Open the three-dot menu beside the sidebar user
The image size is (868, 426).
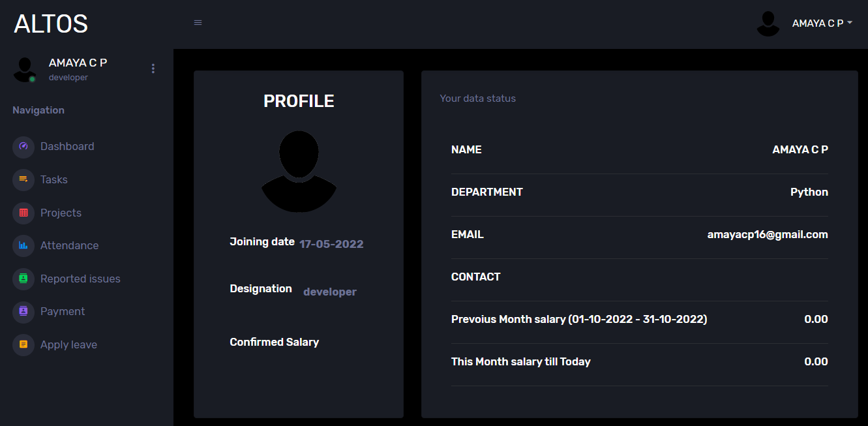(x=153, y=68)
